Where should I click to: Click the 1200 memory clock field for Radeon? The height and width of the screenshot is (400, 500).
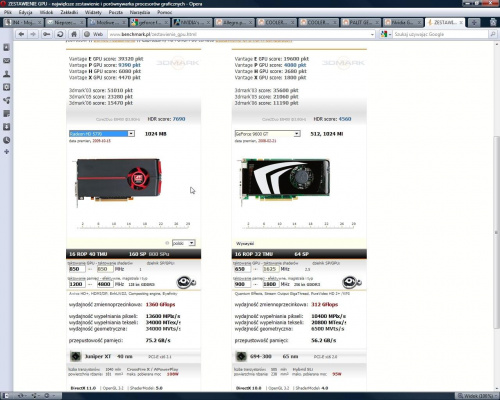coord(77,284)
